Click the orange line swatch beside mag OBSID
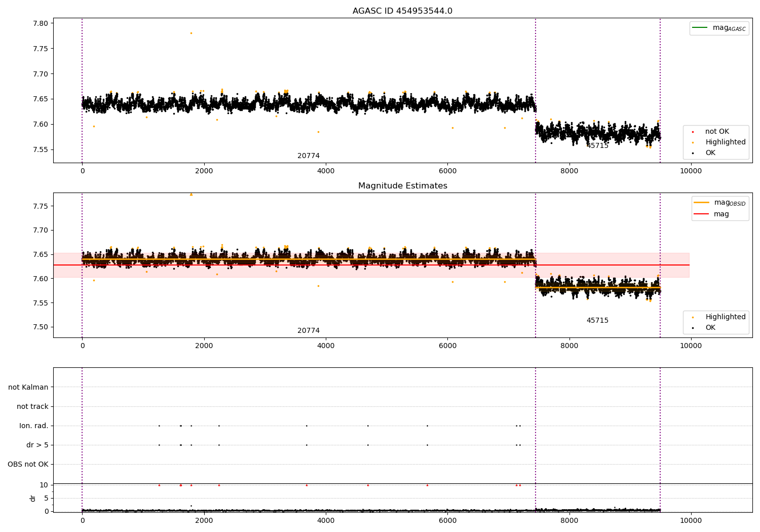760x532 pixels. click(x=701, y=203)
